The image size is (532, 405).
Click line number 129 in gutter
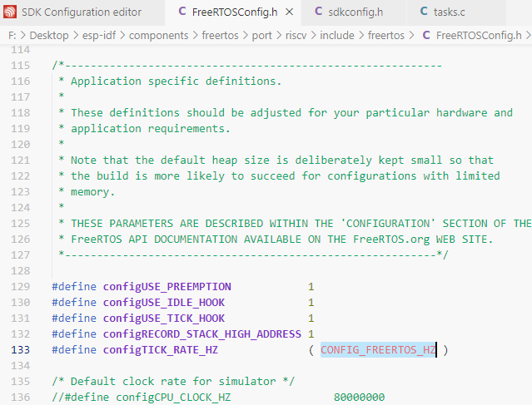20,287
